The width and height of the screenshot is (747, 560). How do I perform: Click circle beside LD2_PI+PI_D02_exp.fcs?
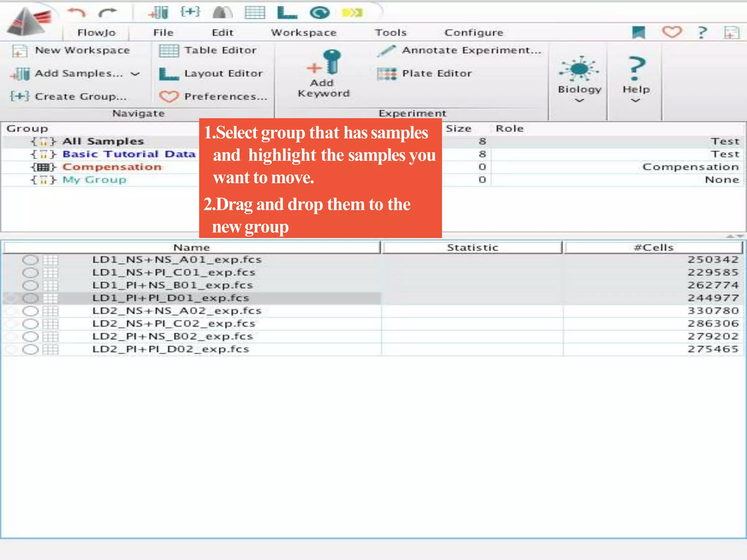tap(30, 349)
